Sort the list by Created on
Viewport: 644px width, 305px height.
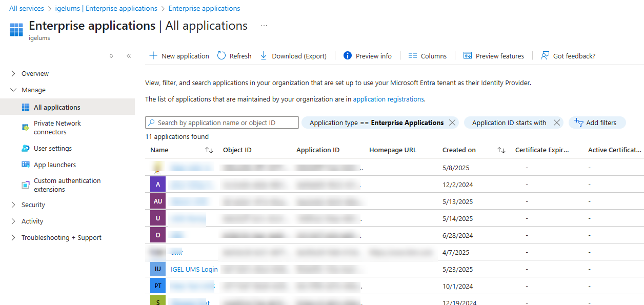click(x=501, y=150)
